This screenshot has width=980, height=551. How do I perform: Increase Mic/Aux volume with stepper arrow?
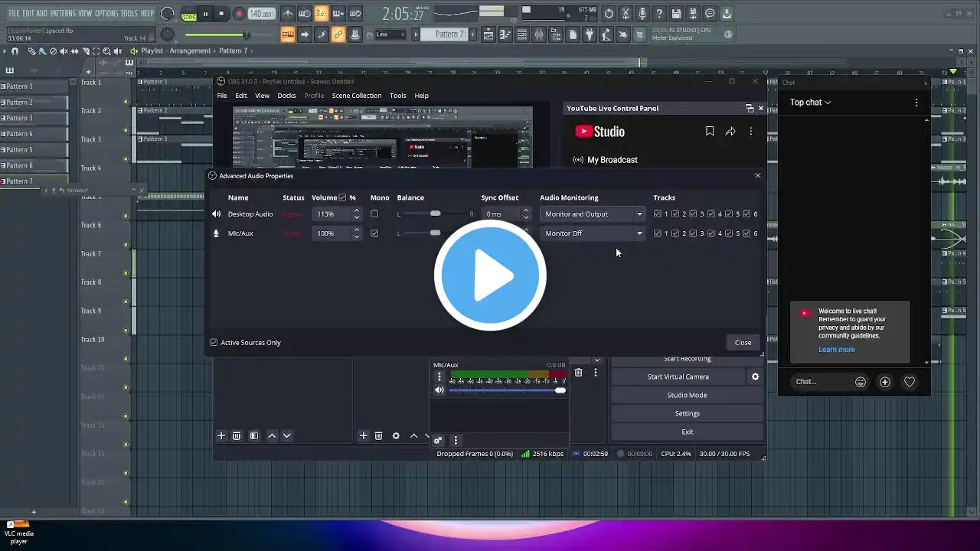[357, 230]
